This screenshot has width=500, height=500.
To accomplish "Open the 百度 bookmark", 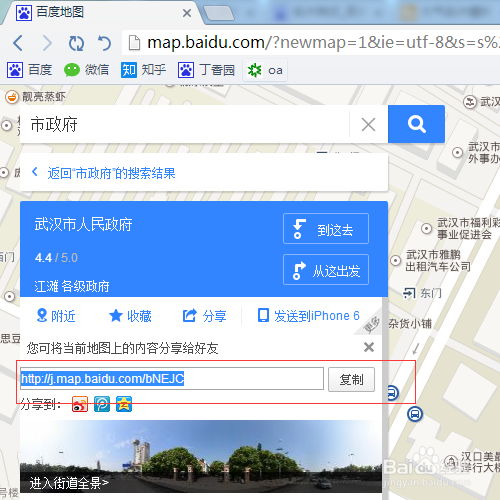I will 29,70.
